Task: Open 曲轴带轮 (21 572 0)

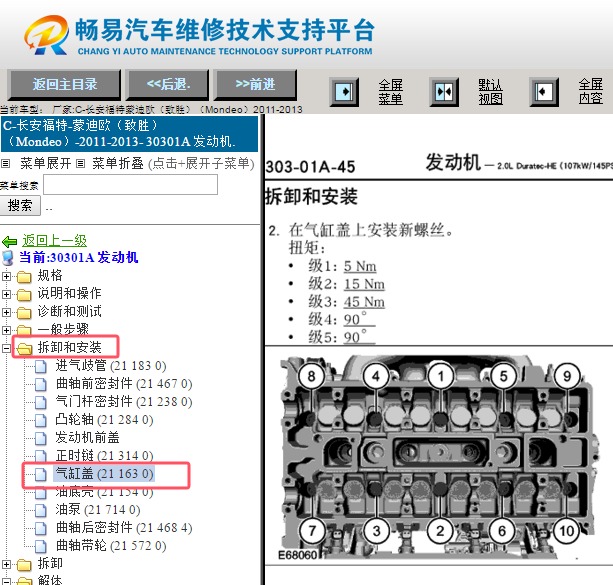Action: tap(111, 546)
